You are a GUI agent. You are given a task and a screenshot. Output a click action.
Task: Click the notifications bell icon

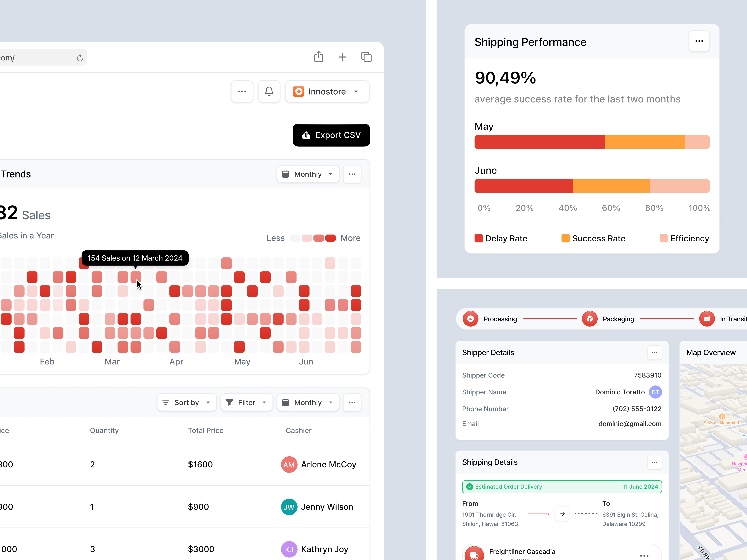269,91
